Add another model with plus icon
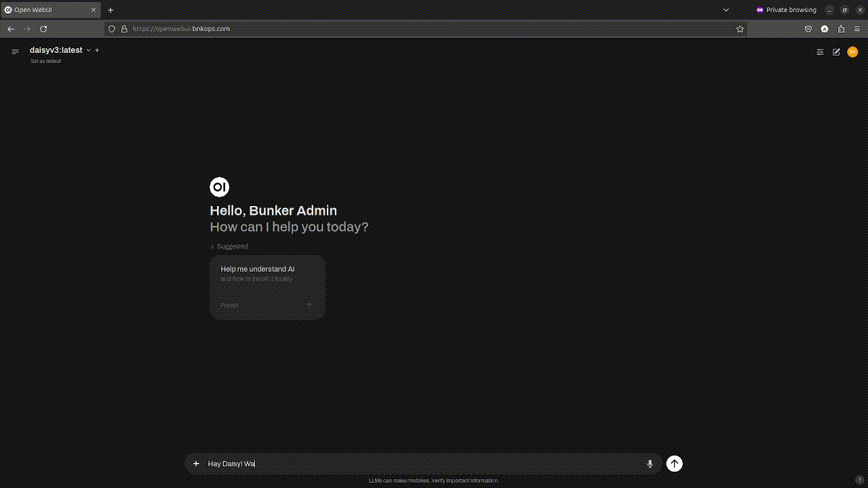 (97, 50)
